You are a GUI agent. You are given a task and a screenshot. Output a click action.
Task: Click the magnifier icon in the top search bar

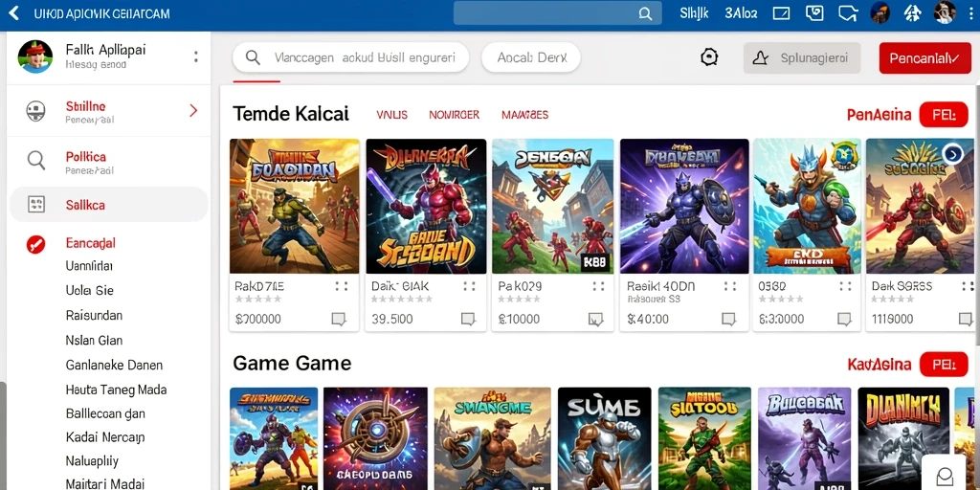(645, 13)
